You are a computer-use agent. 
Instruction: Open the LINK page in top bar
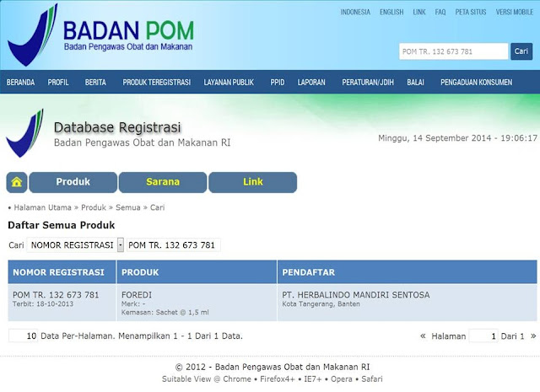tap(419, 12)
